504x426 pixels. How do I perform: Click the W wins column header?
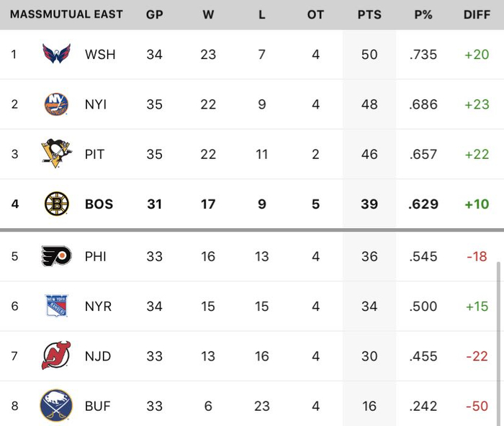(x=208, y=14)
